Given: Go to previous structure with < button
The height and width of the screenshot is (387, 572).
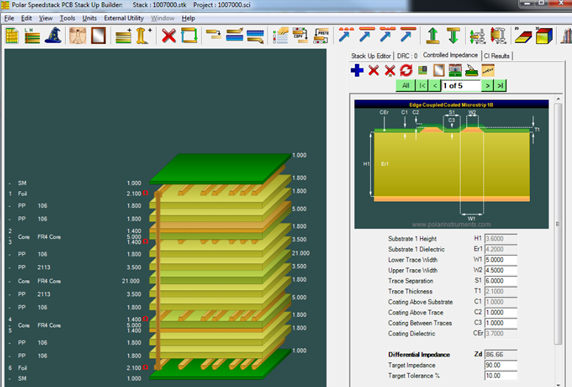Looking at the screenshot, I should coord(434,86).
